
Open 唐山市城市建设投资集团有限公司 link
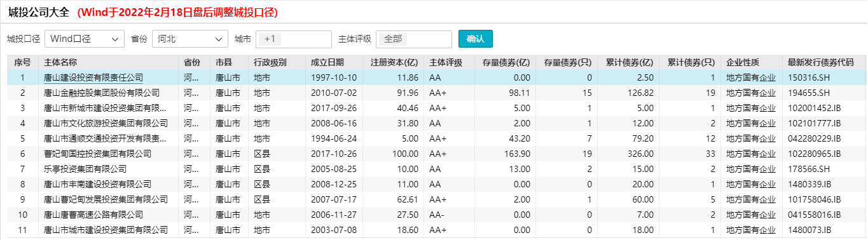[106, 230]
